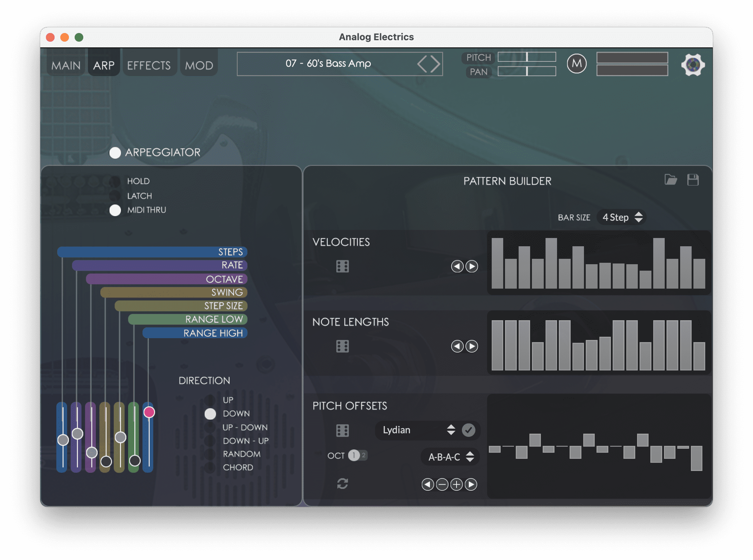Screen dimensions: 753x560
Task: Select the RANDOM direction
Action: pos(210,454)
